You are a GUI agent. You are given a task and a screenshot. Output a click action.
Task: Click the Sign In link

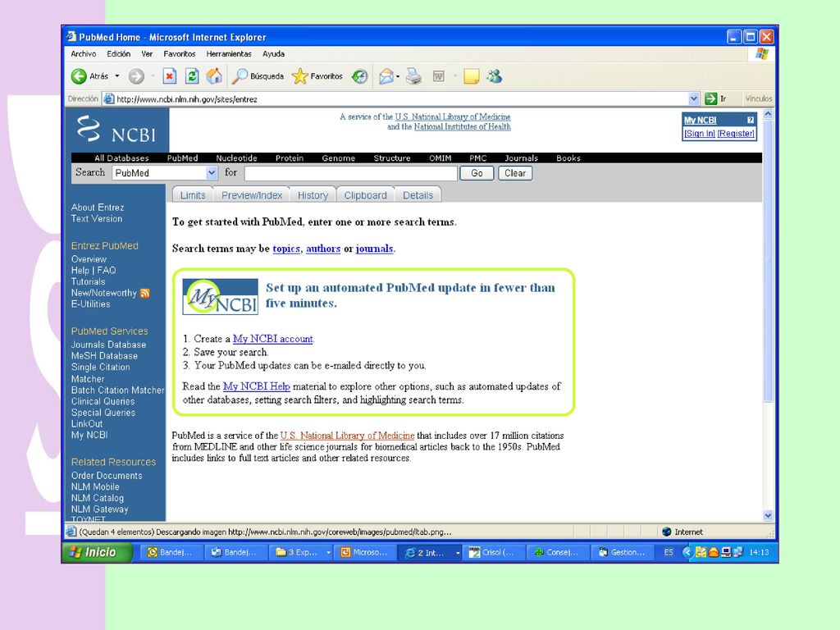pyautogui.click(x=700, y=134)
